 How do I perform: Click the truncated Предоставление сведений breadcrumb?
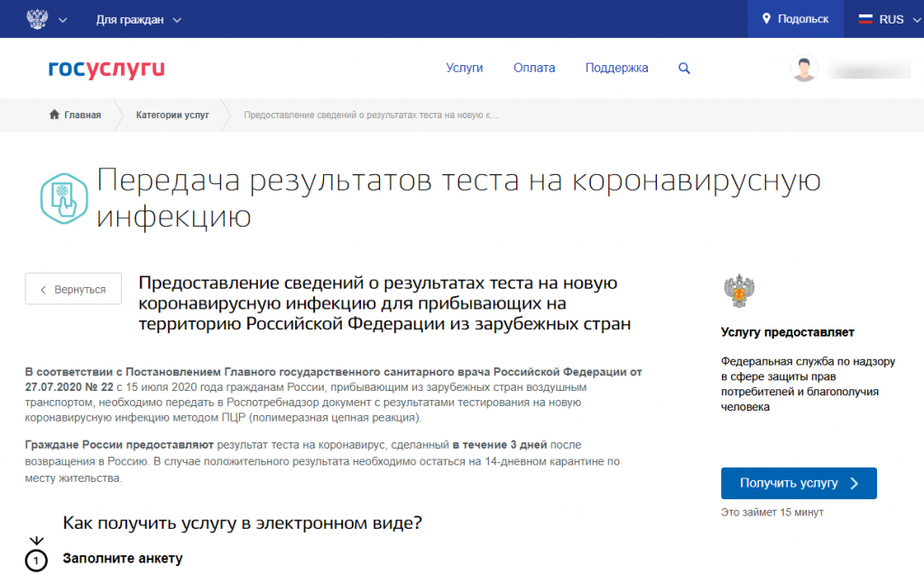coord(371,115)
